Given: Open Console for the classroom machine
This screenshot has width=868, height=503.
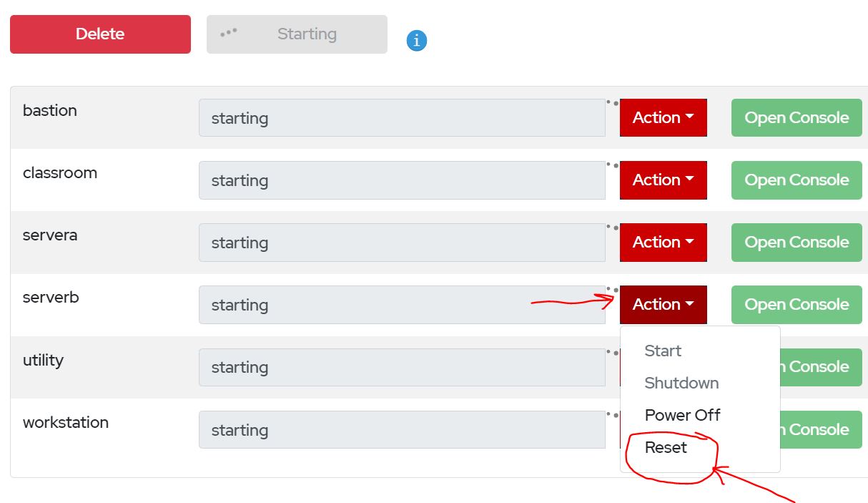Looking at the screenshot, I should pos(796,180).
